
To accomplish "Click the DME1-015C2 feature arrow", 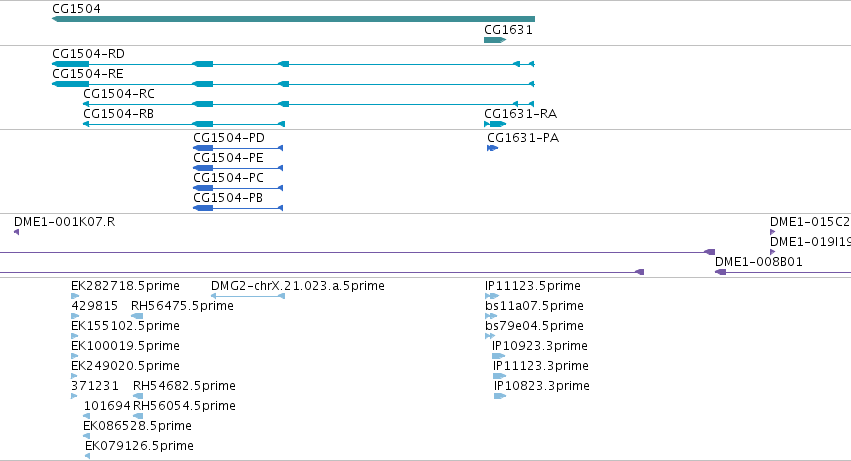I will (x=772, y=232).
